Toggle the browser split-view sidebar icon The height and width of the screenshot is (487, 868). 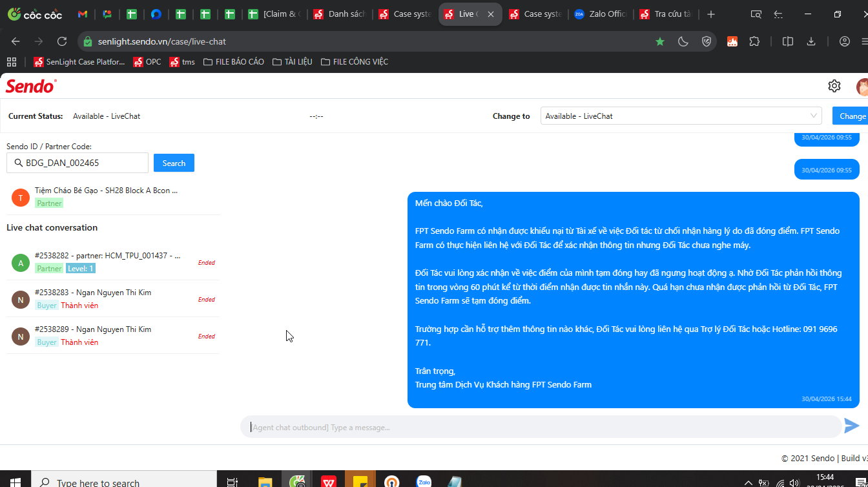click(788, 41)
